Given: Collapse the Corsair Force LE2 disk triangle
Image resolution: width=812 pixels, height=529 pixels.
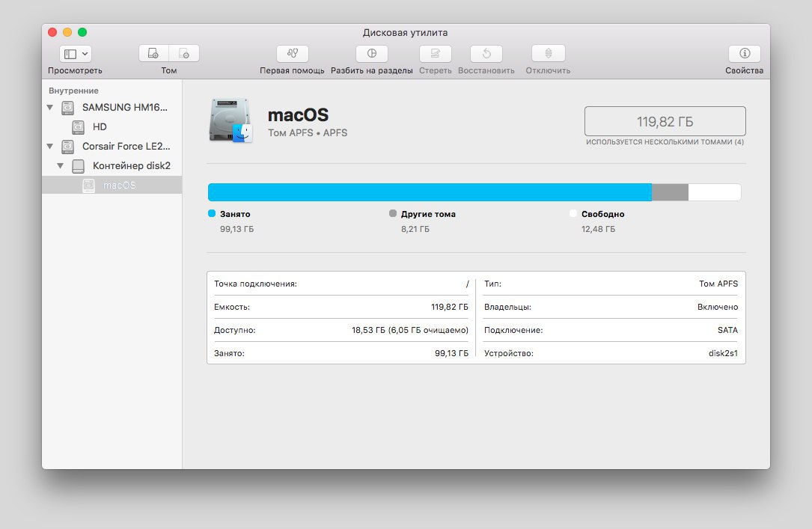Looking at the screenshot, I should coord(49,147).
